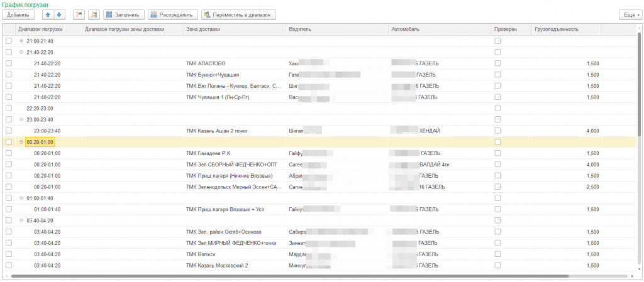Select the cell ТМК Чувашия 1 (Пн-Ср-Пт)

pyautogui.click(x=235, y=97)
